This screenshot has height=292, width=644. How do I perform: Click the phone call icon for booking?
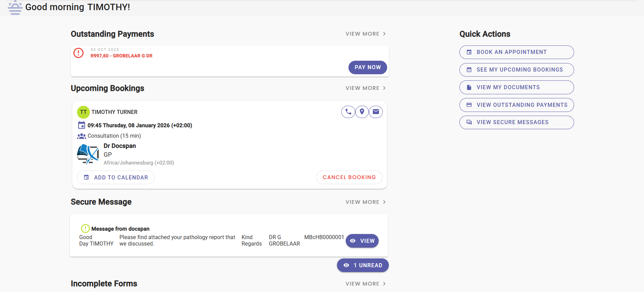[348, 112]
